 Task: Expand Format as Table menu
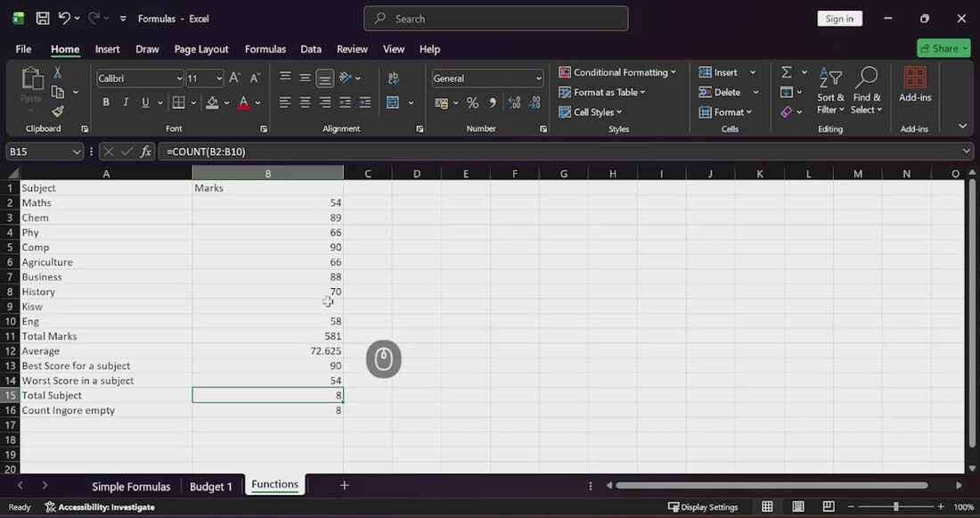pyautogui.click(x=602, y=92)
